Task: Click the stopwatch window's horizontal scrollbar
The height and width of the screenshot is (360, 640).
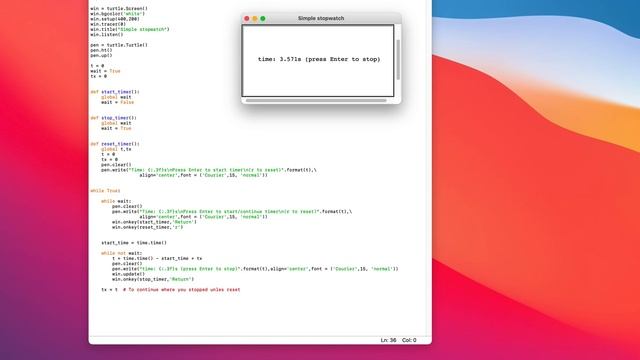Action: click(316, 100)
